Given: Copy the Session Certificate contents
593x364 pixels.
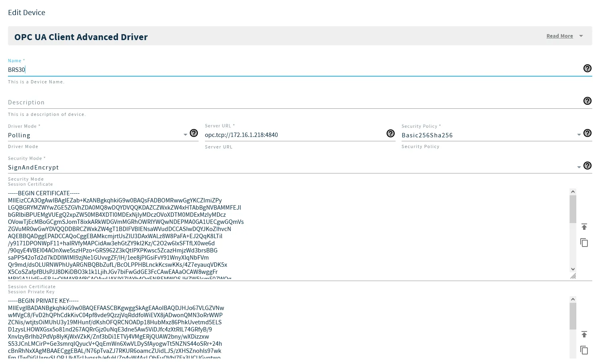Looking at the screenshot, I should point(584,243).
